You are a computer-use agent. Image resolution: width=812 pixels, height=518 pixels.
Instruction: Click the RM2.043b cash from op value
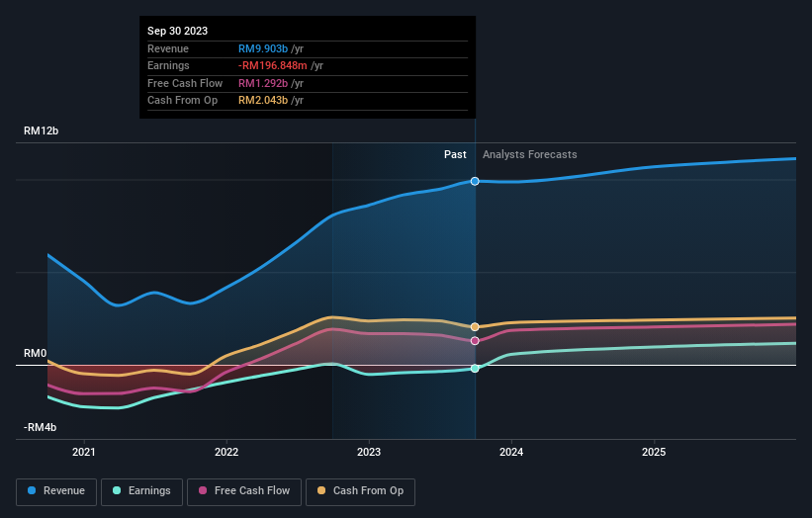click(263, 101)
